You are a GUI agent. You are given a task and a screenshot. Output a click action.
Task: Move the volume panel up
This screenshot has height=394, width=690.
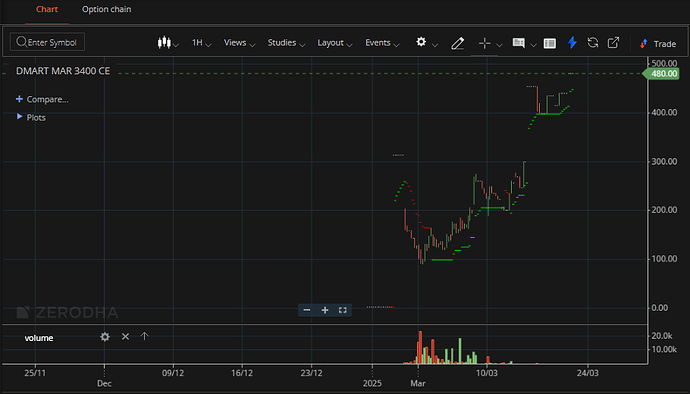144,336
